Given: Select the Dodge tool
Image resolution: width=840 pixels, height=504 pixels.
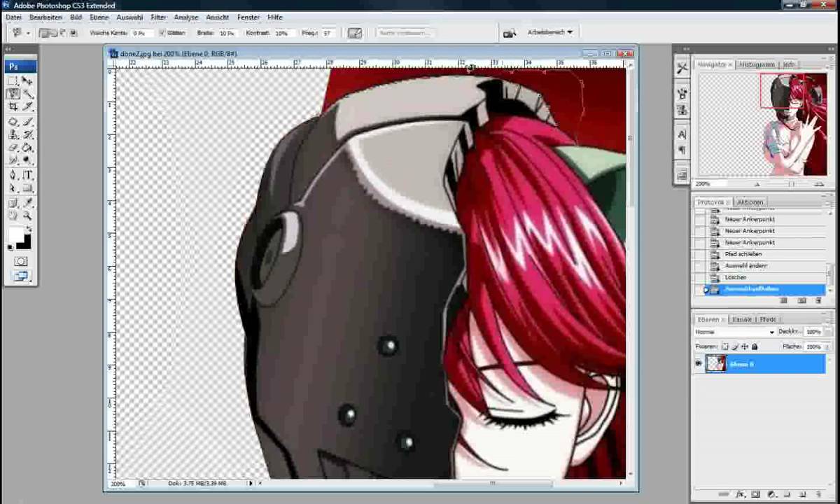Looking at the screenshot, I should [x=27, y=160].
